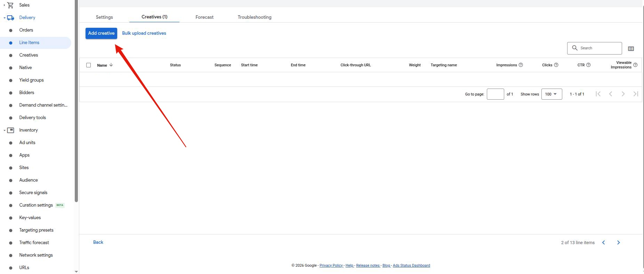The image size is (644, 274).
Task: Click the Bulk upload creatives link
Action: (x=144, y=33)
